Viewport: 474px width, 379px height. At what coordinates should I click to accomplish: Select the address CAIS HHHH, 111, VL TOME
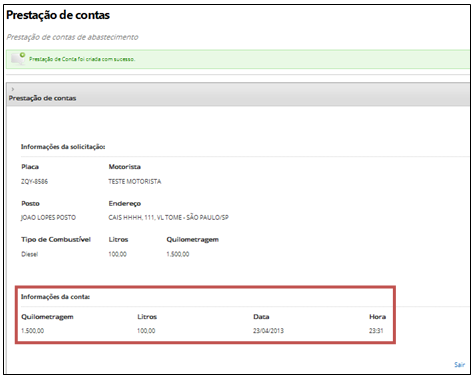[x=145, y=218]
